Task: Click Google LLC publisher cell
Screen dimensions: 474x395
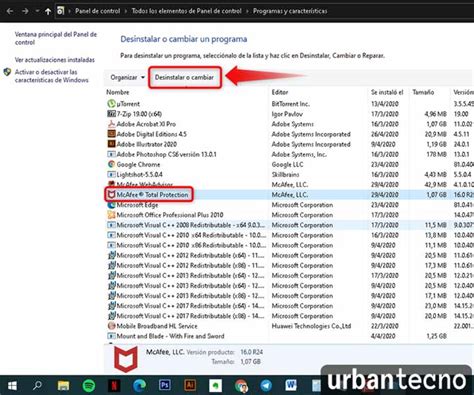Action: (x=287, y=164)
